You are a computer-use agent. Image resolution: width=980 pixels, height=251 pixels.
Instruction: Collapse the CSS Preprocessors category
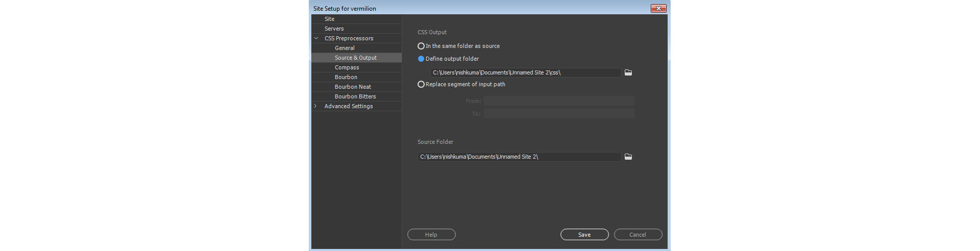[316, 38]
